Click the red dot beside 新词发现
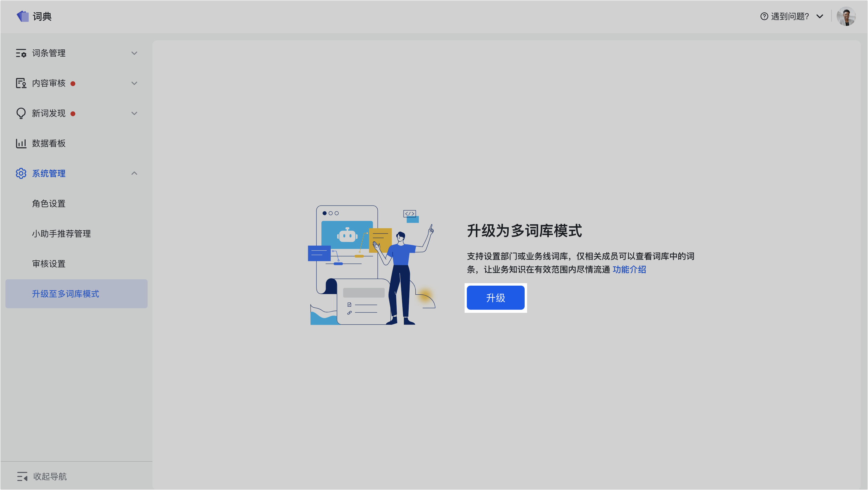Image resolution: width=868 pixels, height=490 pixels. (73, 114)
